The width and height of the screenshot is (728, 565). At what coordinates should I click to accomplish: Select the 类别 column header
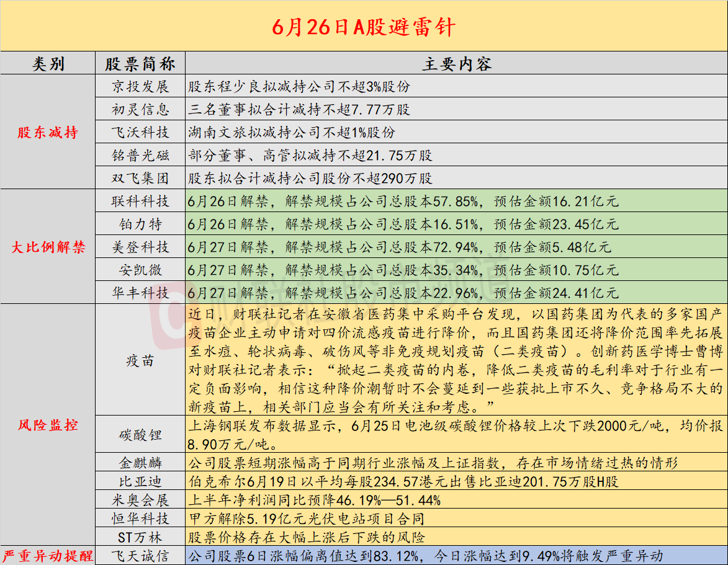(x=48, y=64)
